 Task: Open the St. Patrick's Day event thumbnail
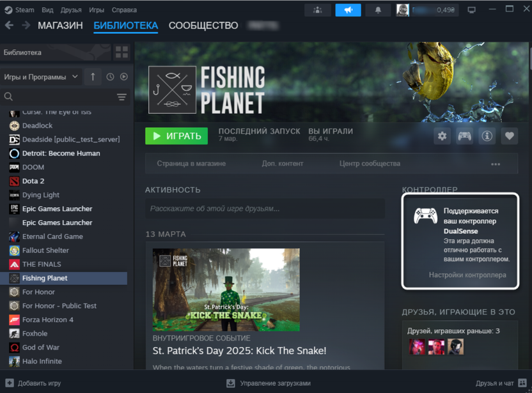[226, 289]
